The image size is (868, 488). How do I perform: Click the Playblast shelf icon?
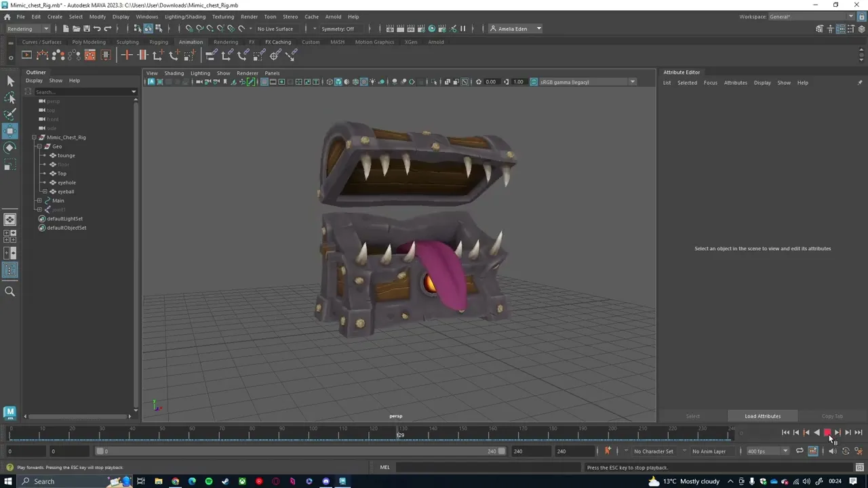click(26, 56)
